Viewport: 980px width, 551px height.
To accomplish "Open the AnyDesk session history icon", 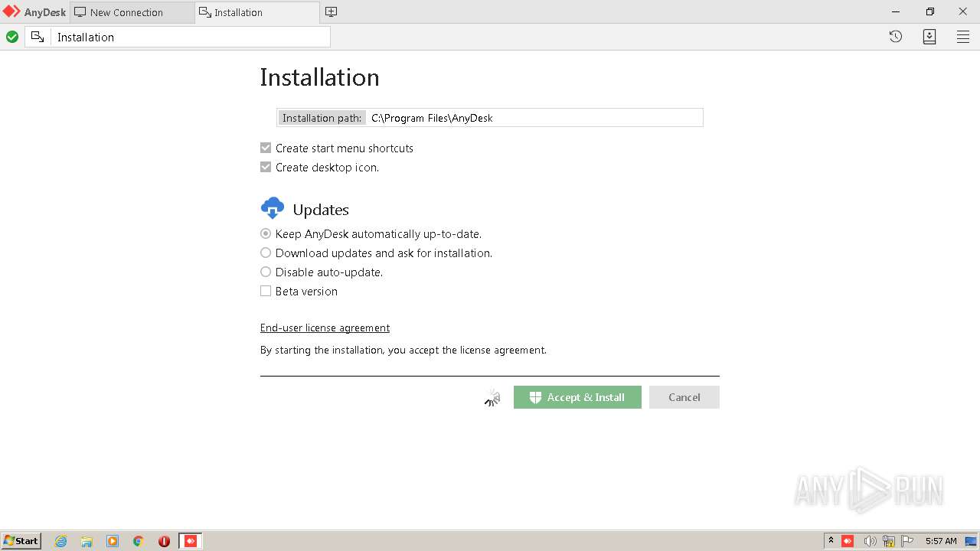I will click(895, 37).
